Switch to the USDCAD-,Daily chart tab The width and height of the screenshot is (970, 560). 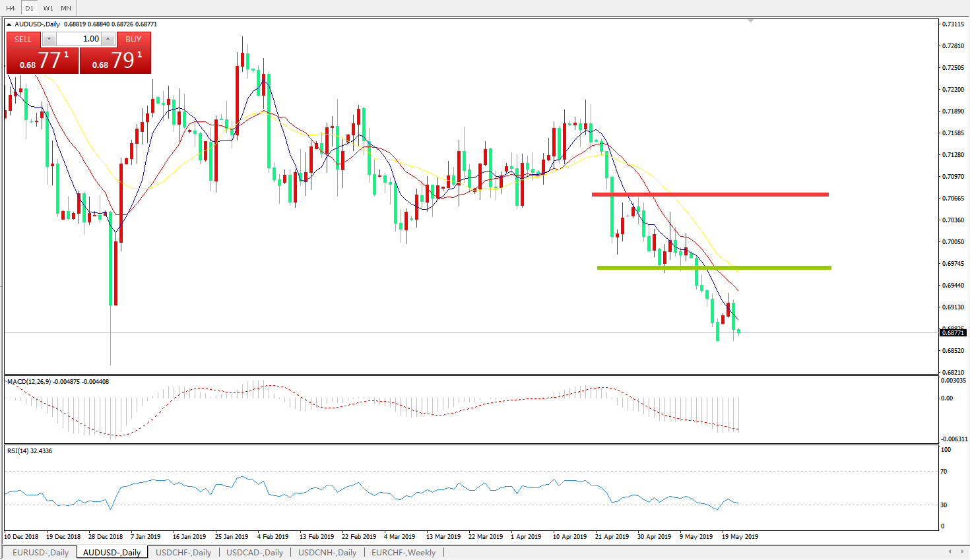(255, 553)
